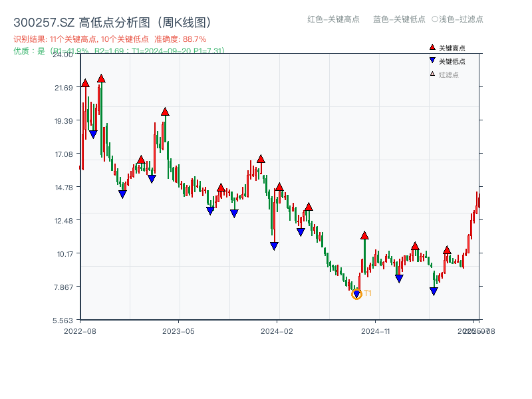Click the orange T1 label text

point(368,293)
